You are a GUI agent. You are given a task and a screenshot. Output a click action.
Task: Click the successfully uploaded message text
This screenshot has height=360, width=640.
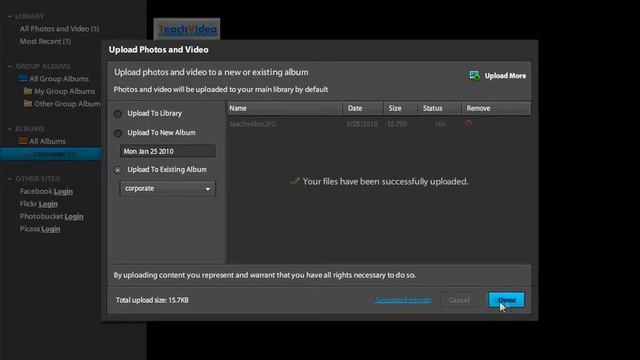[x=385, y=182]
